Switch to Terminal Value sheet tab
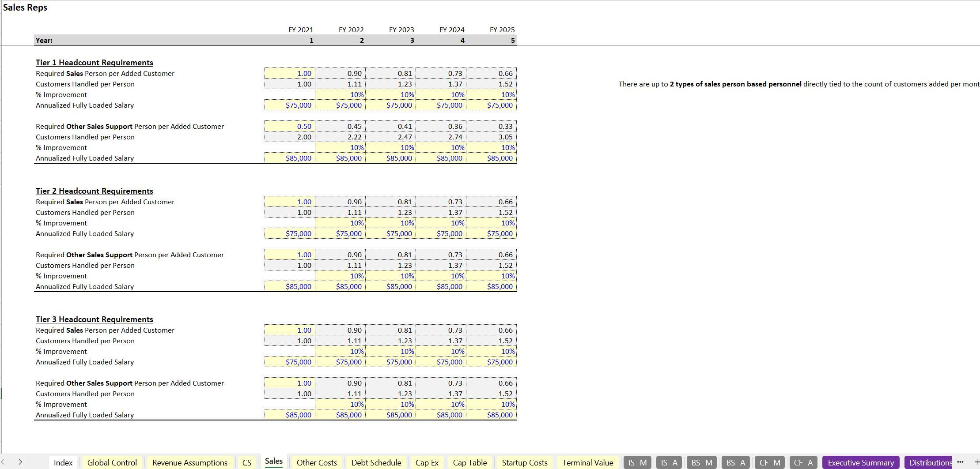Screen dimensions: 980x469 (588, 462)
